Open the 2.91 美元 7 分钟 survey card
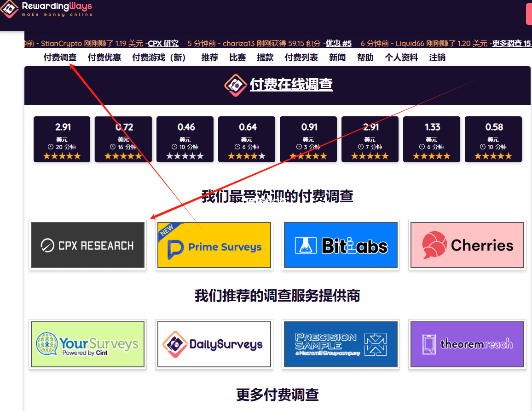Screen dimensions: 532x411 click(370, 139)
